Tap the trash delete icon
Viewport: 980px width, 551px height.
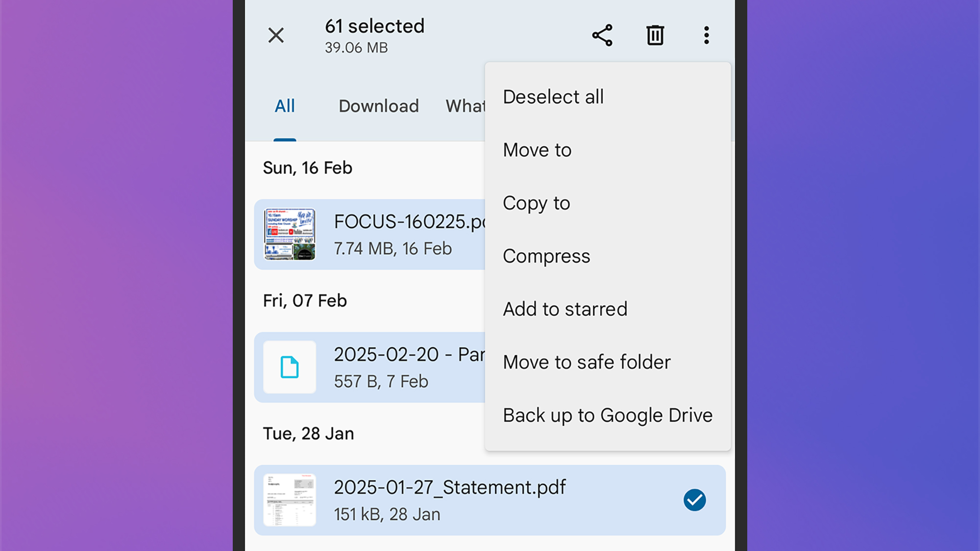click(x=655, y=35)
